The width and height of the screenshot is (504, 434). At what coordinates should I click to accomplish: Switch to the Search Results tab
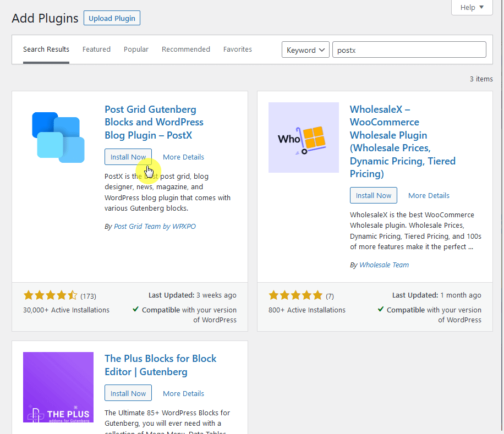46,50
